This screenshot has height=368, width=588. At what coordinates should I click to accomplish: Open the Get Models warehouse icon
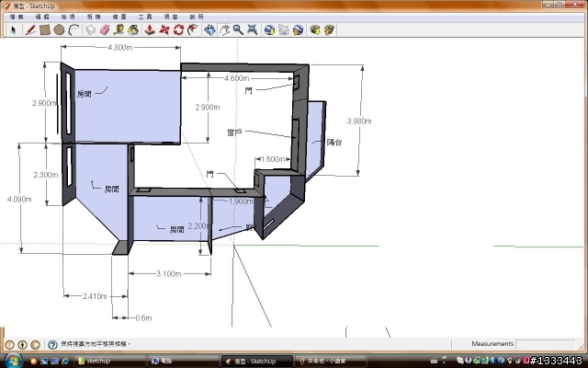pos(315,29)
